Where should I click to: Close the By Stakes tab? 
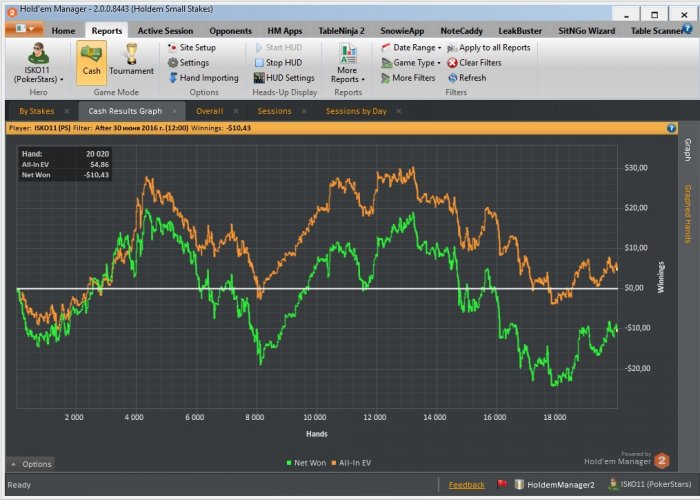(67, 110)
